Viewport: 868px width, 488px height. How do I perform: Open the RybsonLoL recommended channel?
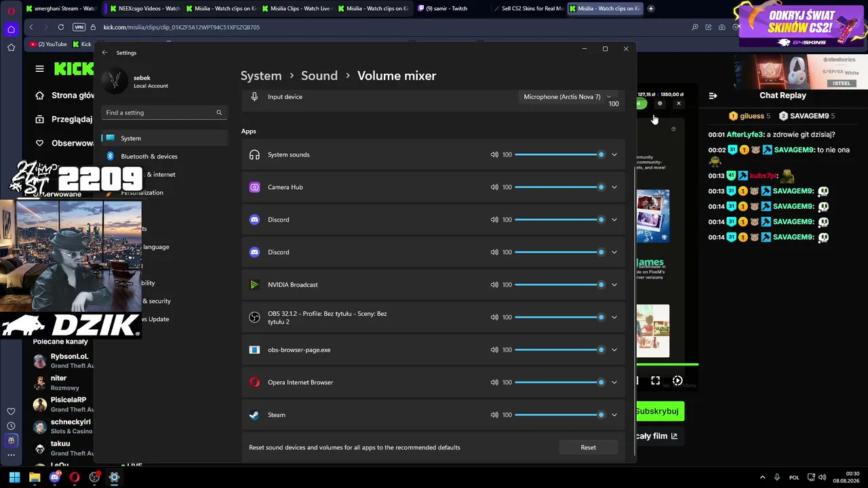coord(64,361)
